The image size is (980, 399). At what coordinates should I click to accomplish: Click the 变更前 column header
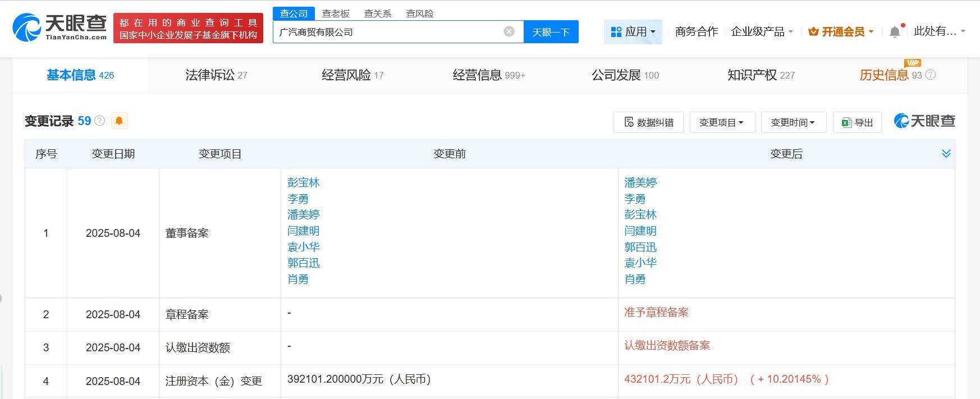450,154
